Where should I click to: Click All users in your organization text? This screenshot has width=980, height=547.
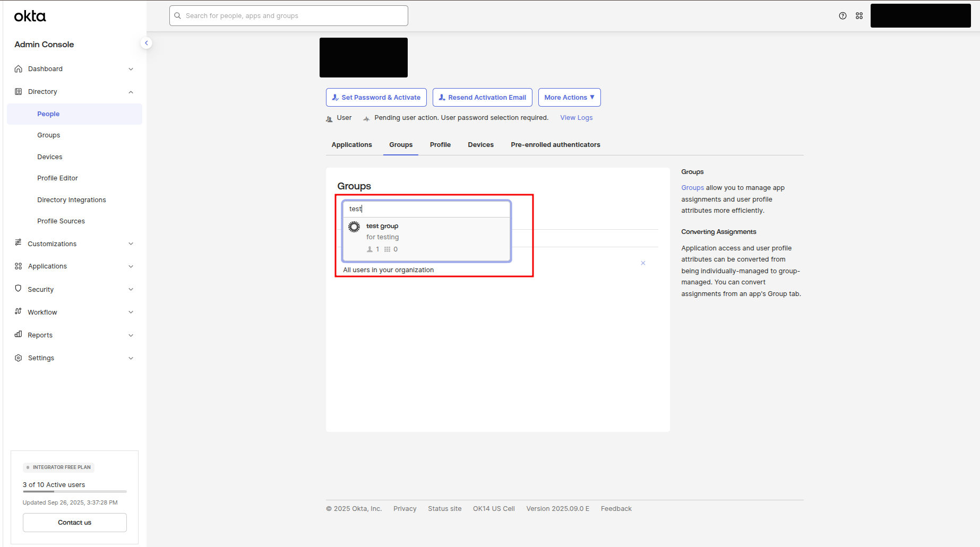[388, 270]
